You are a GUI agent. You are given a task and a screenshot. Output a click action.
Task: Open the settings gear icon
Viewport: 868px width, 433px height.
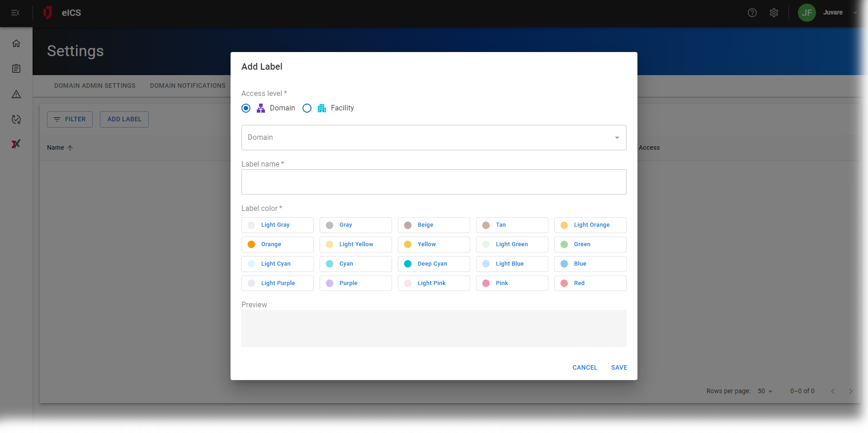tap(774, 13)
